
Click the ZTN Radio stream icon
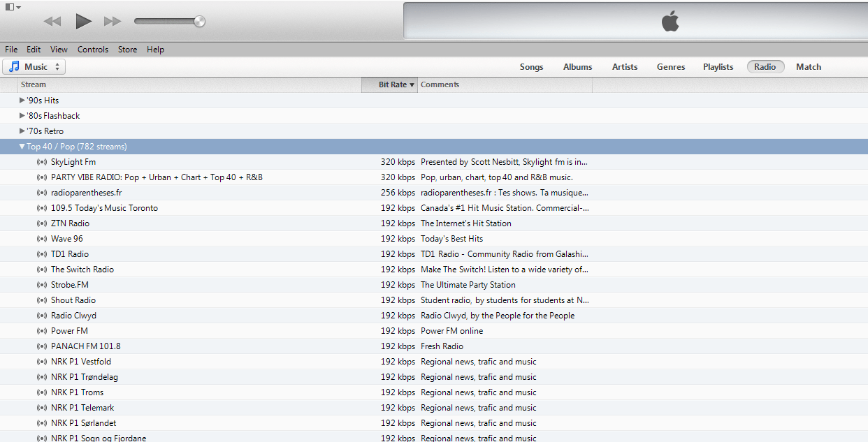[42, 223]
